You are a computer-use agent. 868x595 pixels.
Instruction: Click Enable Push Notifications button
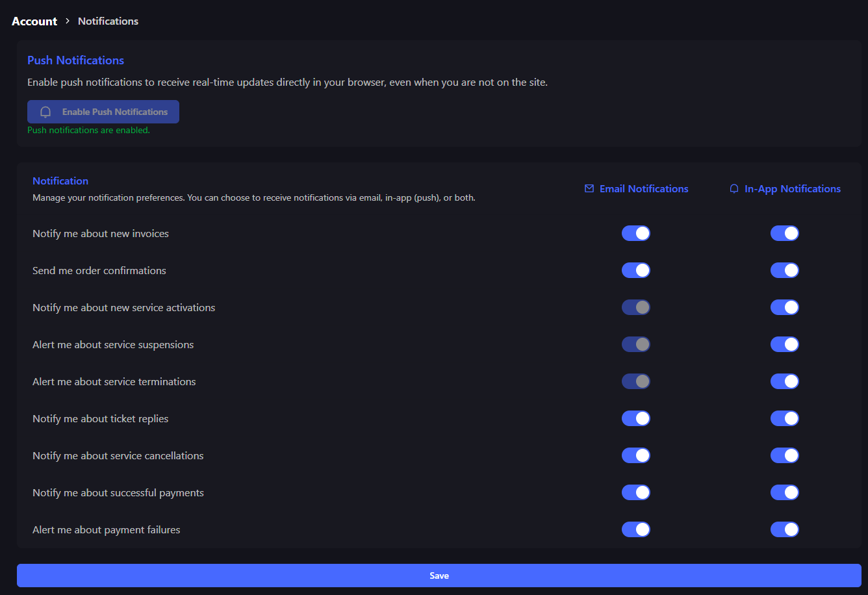click(103, 112)
